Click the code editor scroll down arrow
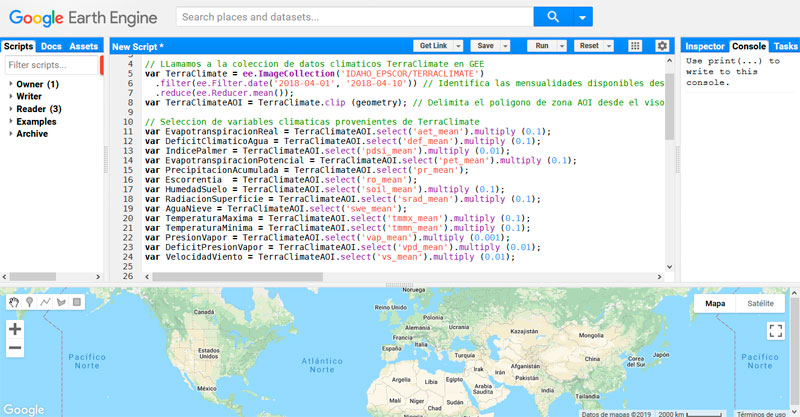Image resolution: width=800 pixels, height=417 pixels. click(669, 267)
